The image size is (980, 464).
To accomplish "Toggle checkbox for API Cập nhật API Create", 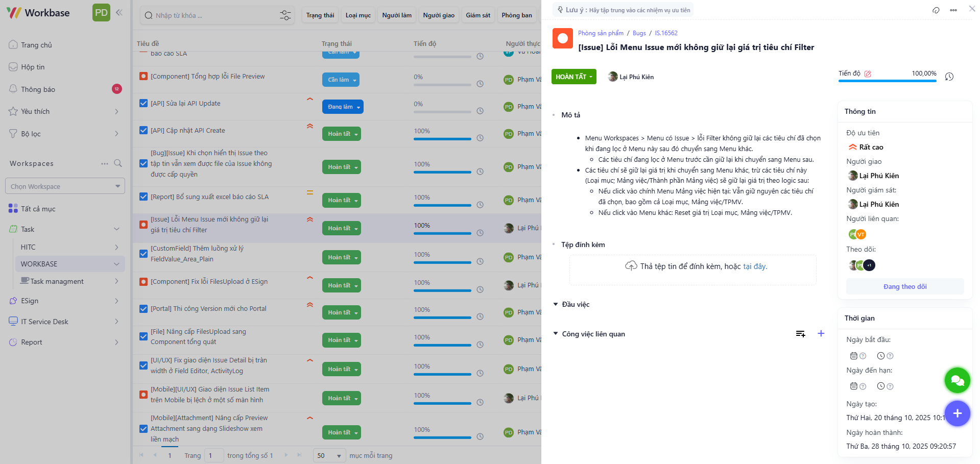I will tap(144, 130).
